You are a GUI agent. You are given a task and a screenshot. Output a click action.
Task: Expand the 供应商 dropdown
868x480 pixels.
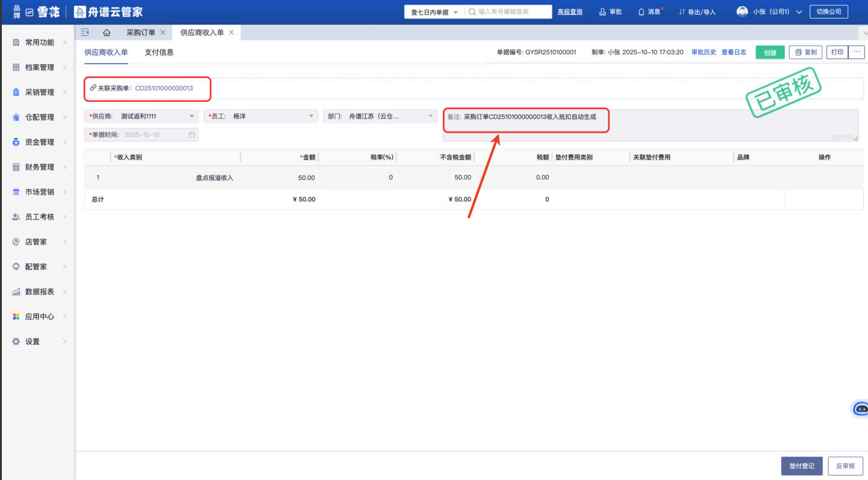191,116
